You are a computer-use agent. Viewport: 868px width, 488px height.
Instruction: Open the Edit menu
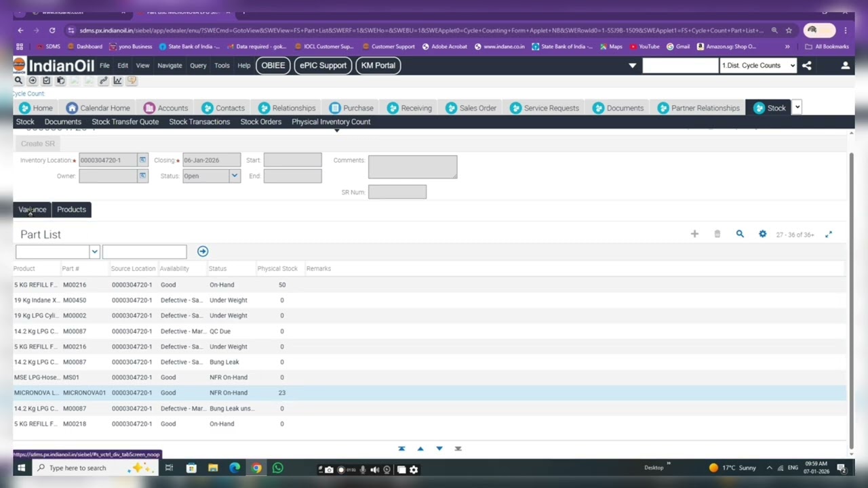[123, 66]
